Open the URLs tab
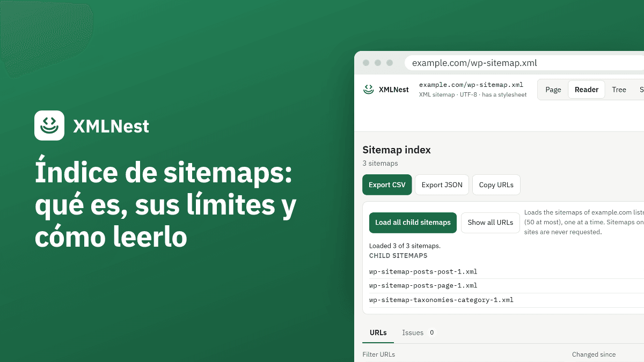644x362 pixels. coord(378,333)
